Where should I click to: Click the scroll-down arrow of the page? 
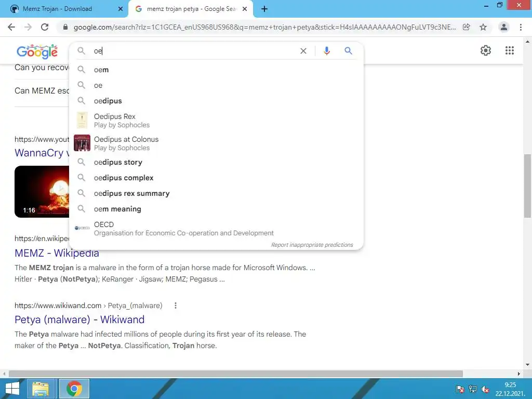coord(527,365)
